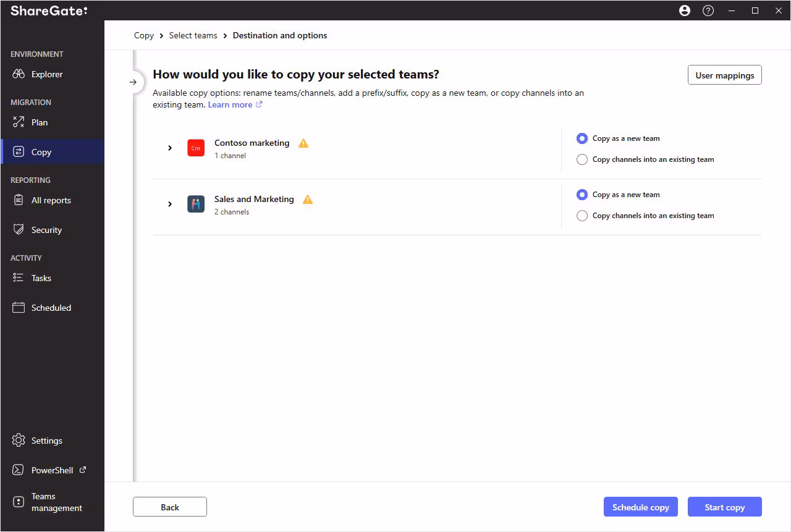791x532 pixels.
Task: Click the Tasks list icon
Action: point(19,278)
